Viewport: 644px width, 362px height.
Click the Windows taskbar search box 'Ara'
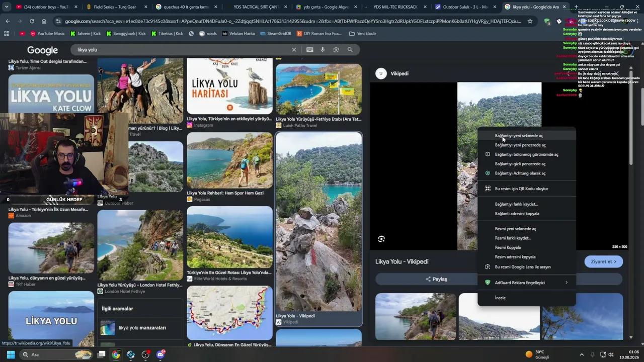pyautogui.click(x=56, y=354)
